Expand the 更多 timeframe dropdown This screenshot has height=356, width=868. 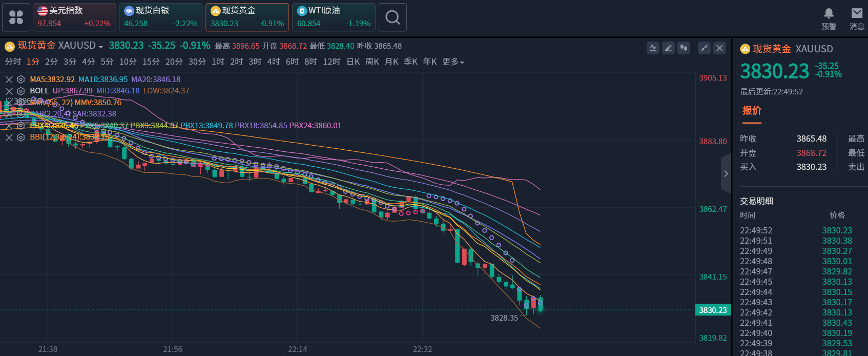click(453, 62)
